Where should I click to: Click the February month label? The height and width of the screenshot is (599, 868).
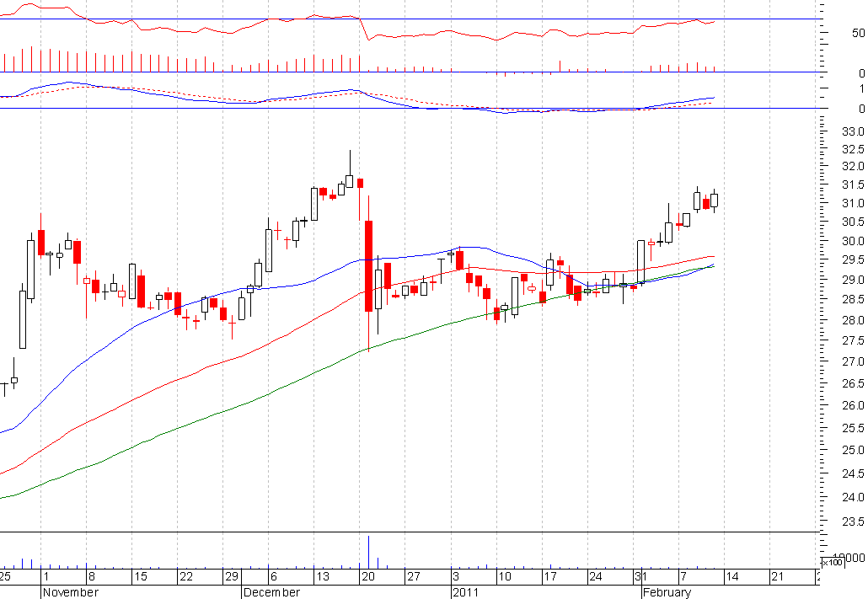pyautogui.click(x=667, y=592)
